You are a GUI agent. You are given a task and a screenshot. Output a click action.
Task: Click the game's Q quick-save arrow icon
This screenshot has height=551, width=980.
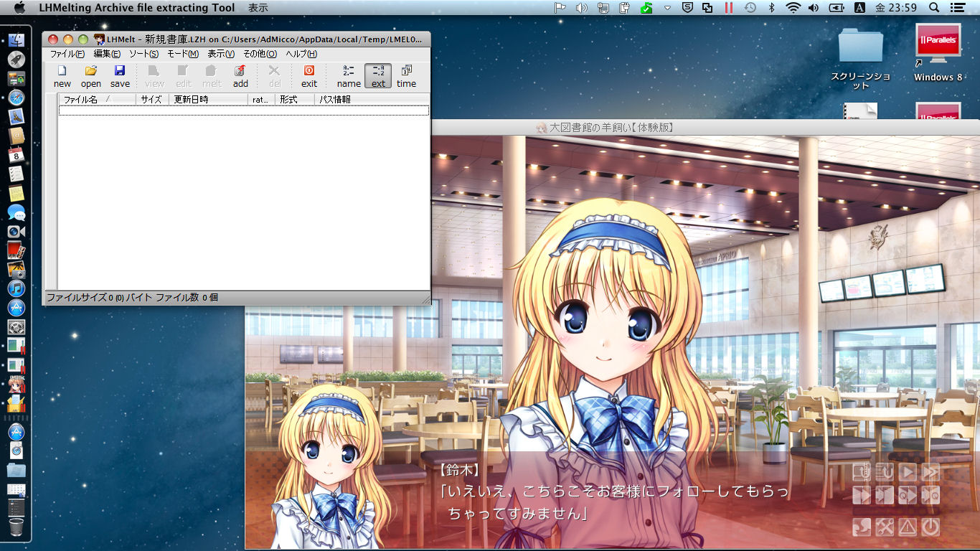pyautogui.click(x=908, y=495)
